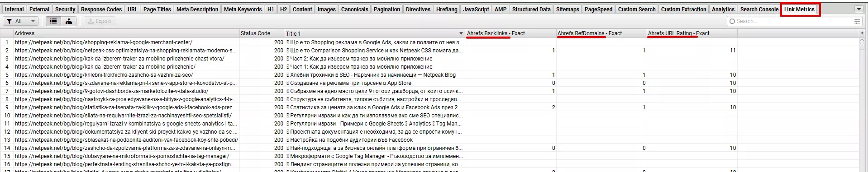Select the AMP tab
Viewport: 868px width, 172px height.
[501, 9]
